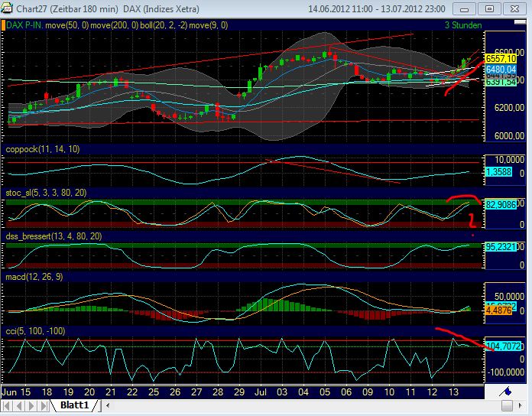Click the blue 6480,04 price tag
Screen dimensions: 532x416
pyautogui.click(x=501, y=70)
